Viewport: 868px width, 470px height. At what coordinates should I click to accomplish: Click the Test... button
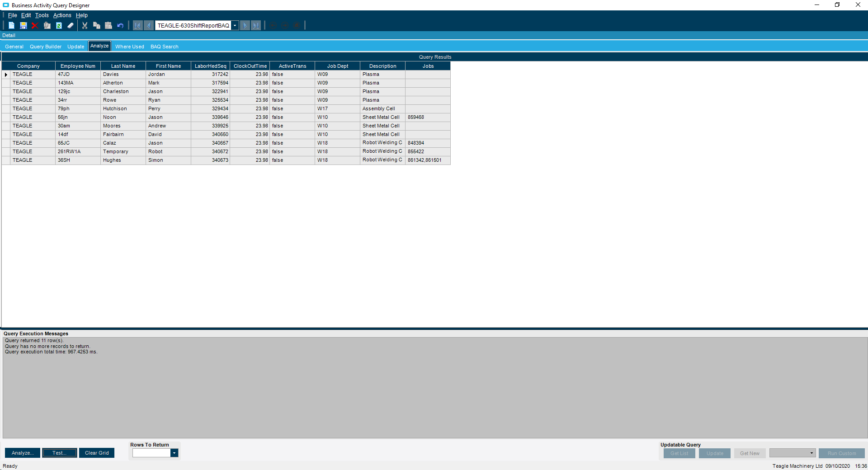[60, 453]
